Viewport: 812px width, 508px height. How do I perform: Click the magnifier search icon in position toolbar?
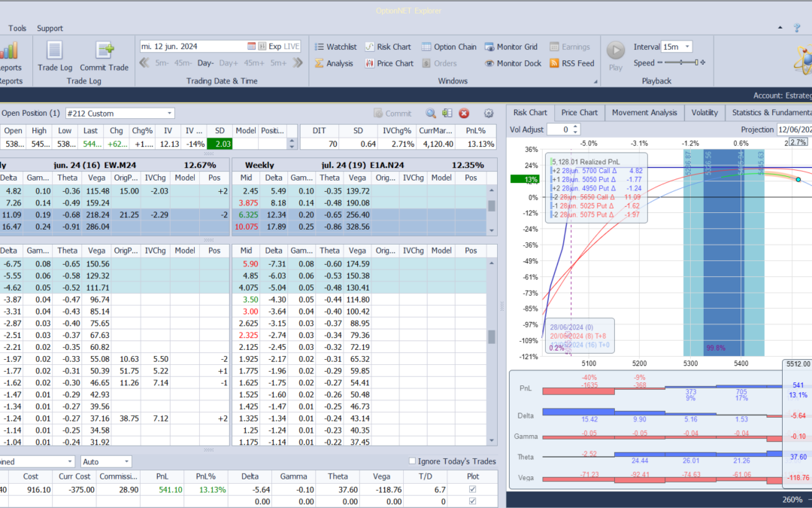coord(430,113)
